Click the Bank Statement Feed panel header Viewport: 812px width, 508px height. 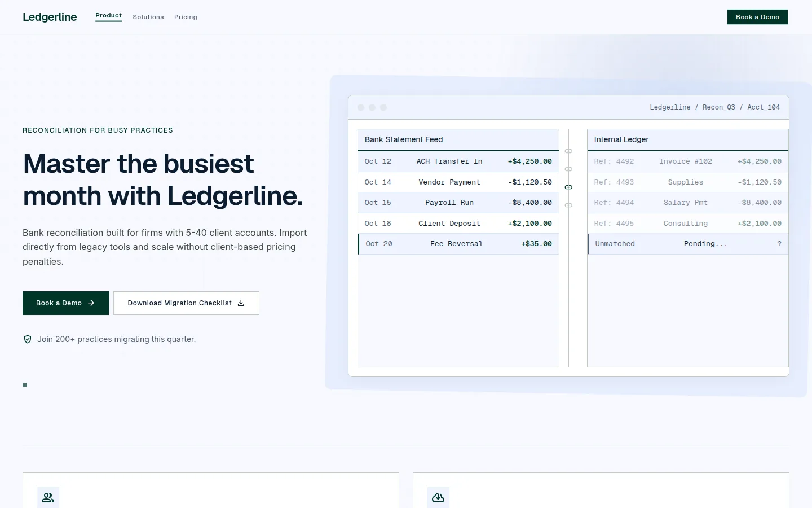pos(458,140)
